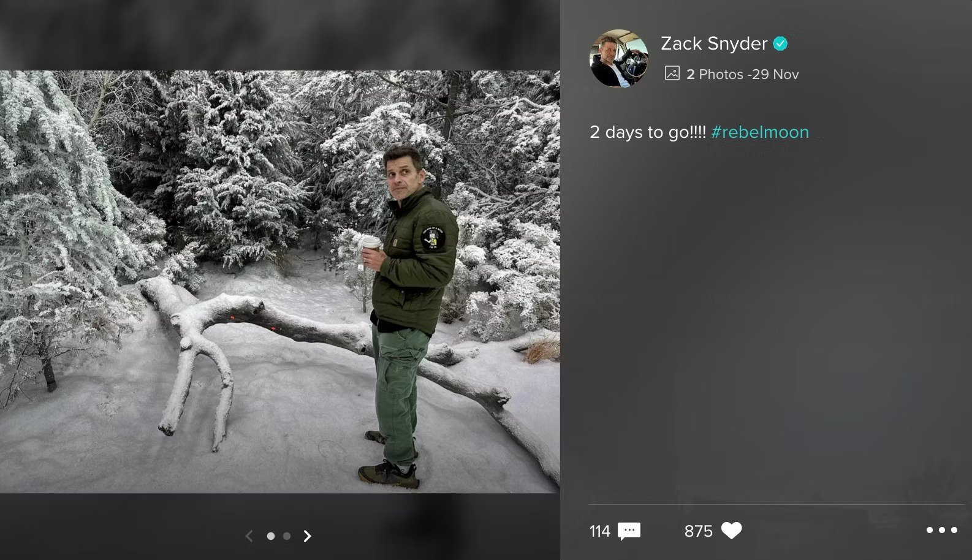Open comments via the speech bubble icon
972x560 pixels.
(x=629, y=531)
